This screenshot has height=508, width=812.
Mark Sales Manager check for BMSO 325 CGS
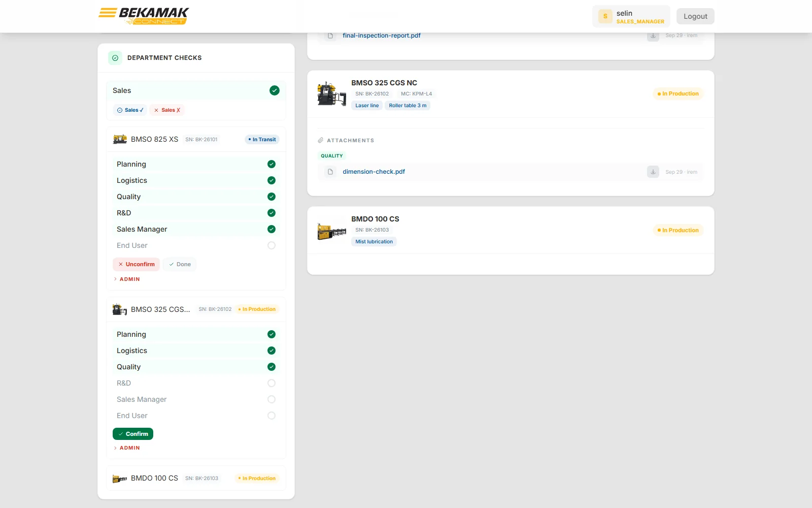click(272, 399)
